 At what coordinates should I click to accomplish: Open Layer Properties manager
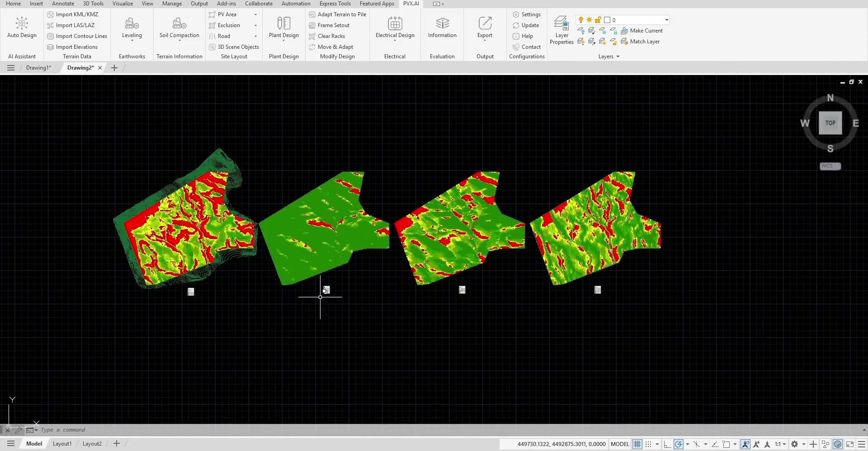(561, 30)
